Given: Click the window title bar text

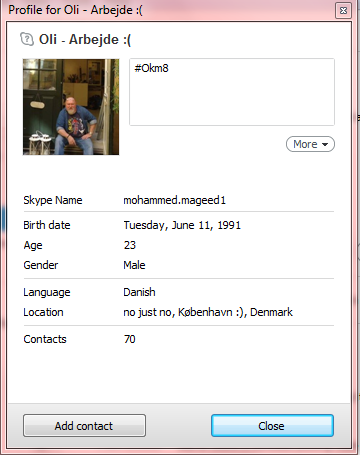Looking at the screenshot, I should [76, 10].
